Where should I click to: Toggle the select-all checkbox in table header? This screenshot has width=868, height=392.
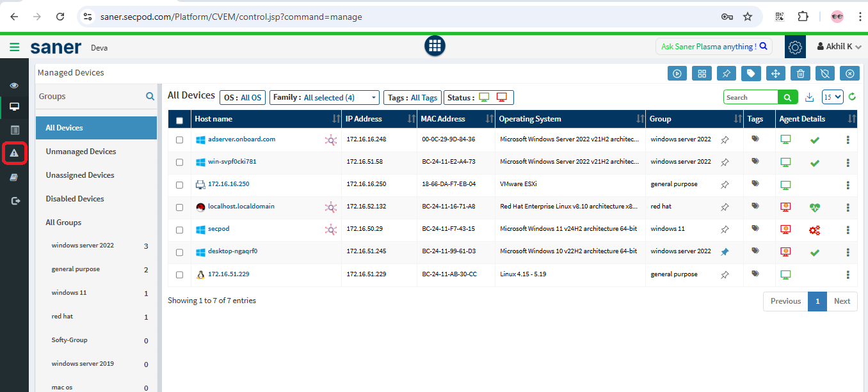tap(179, 120)
